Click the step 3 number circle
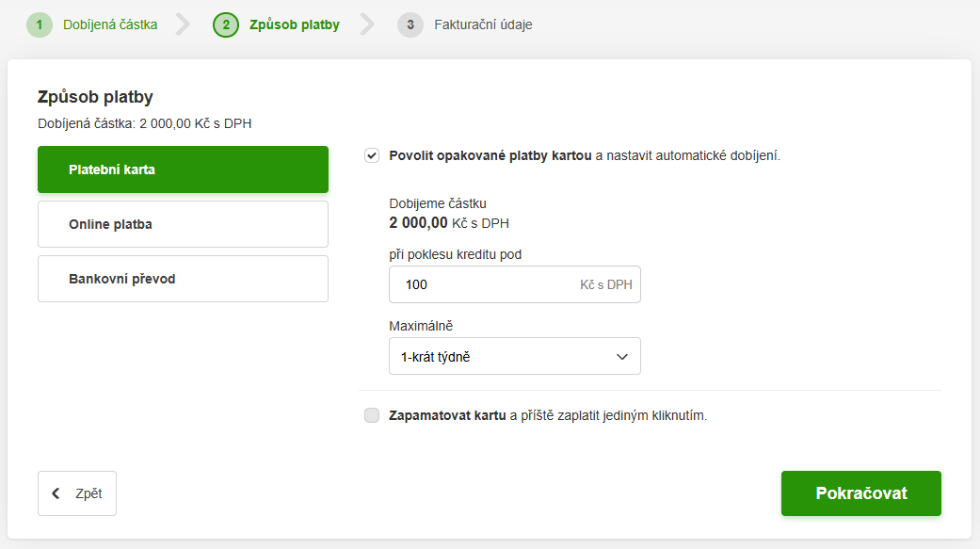980x549 pixels. tap(410, 24)
